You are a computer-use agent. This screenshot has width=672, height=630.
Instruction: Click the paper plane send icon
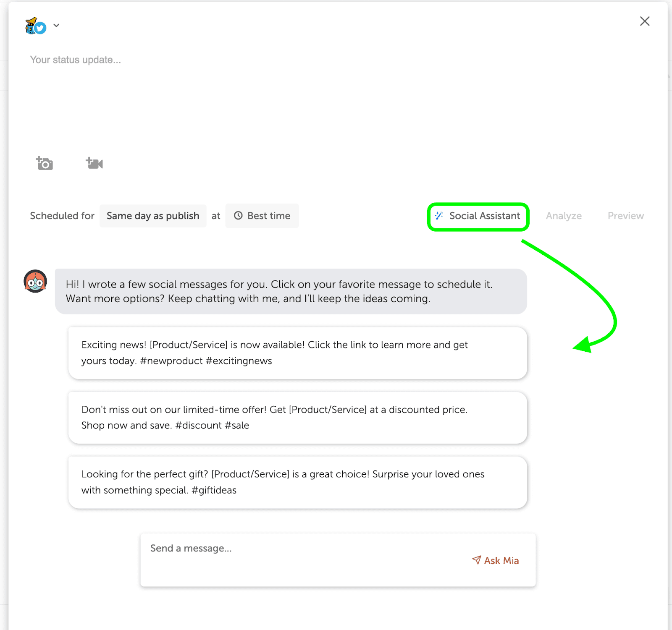coord(476,560)
